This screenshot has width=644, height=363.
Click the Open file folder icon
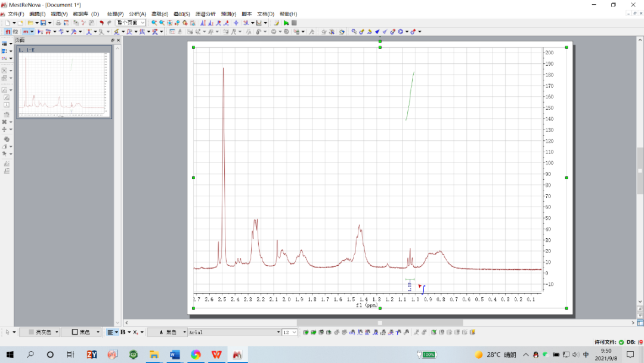[30, 23]
